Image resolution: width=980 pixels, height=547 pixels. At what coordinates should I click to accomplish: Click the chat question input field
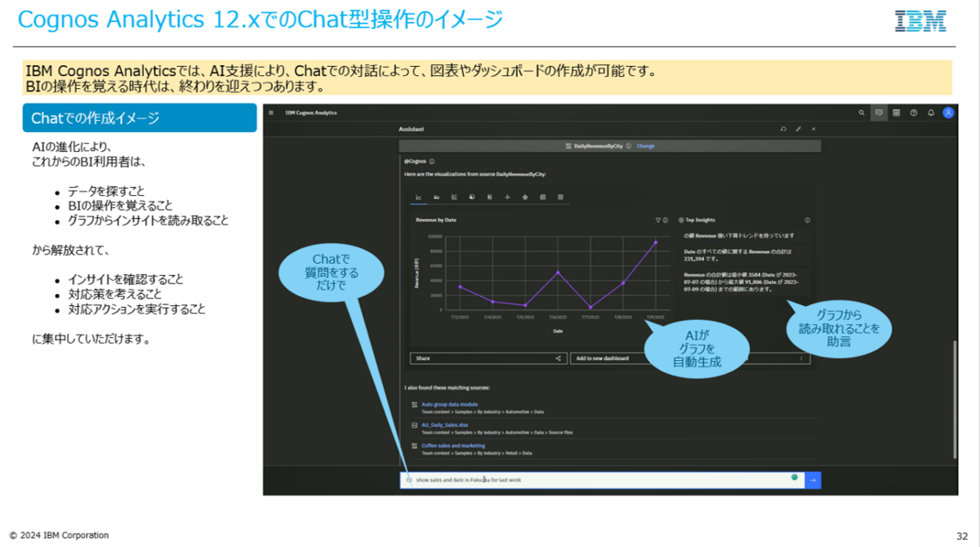click(x=602, y=480)
